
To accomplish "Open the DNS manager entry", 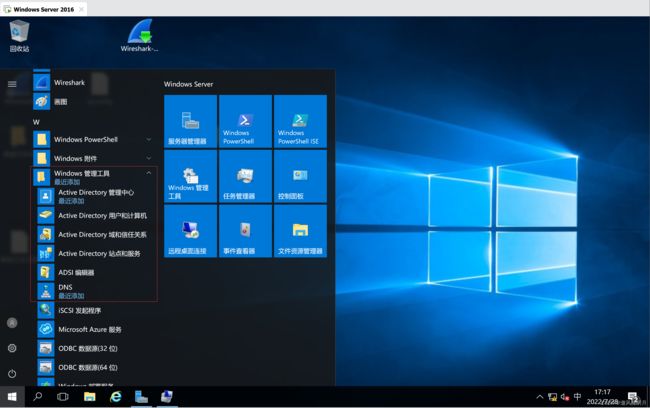I will point(95,291).
